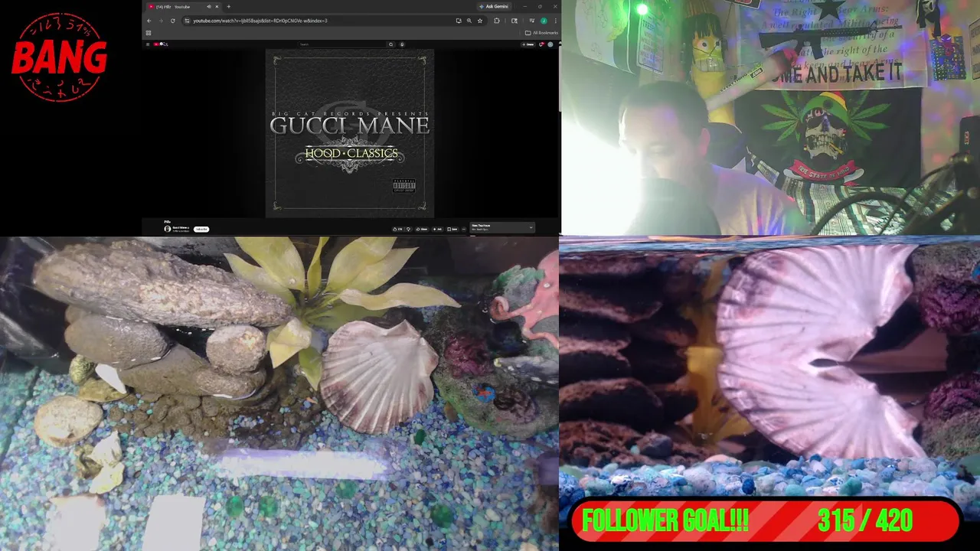Open a new browser tab

click(228, 7)
